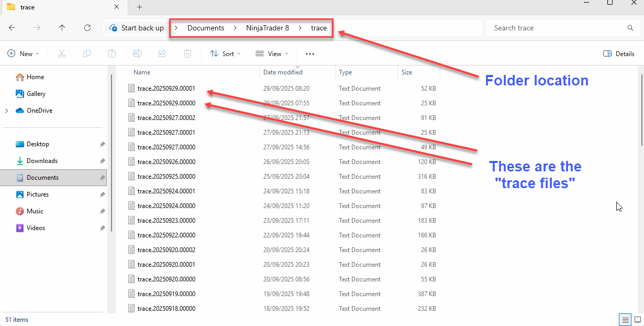
Task: Navigate back with the back arrow
Action: tap(12, 28)
